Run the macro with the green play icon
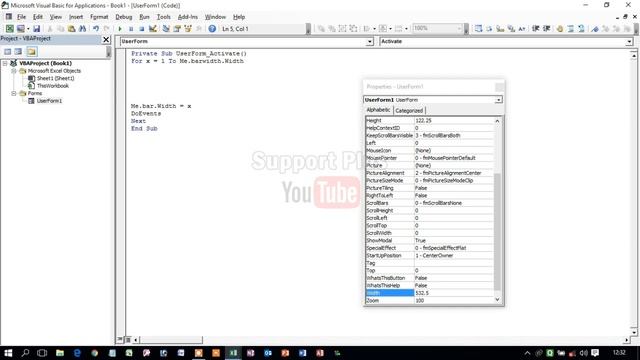The height and width of the screenshot is (360, 640). 120,29
